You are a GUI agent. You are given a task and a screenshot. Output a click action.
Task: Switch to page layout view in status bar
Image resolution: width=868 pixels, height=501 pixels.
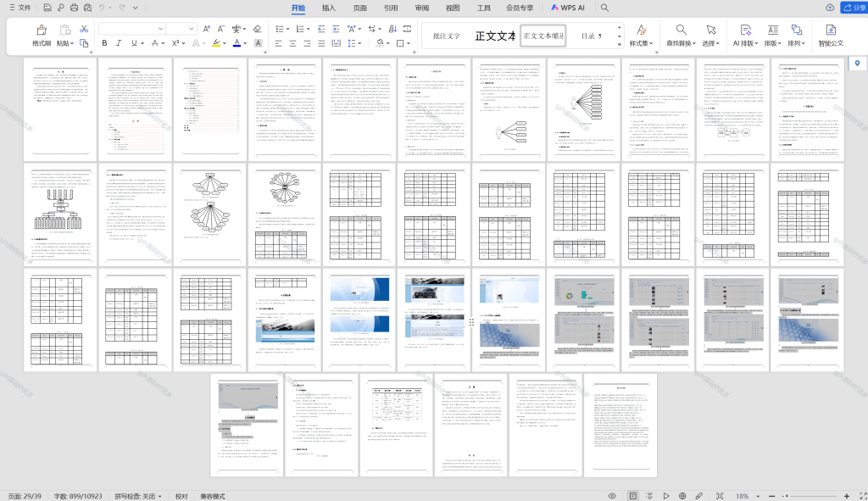pos(632,496)
